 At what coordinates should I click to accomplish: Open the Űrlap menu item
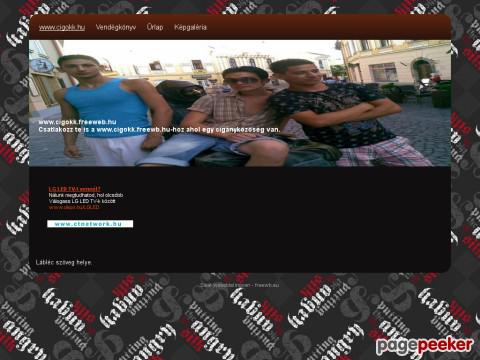(x=155, y=27)
